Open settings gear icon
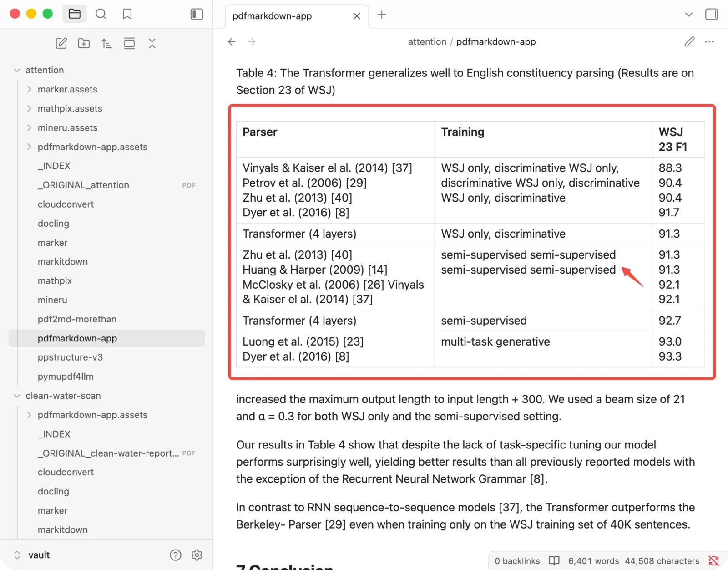This screenshot has height=570, width=728. pyautogui.click(x=197, y=555)
